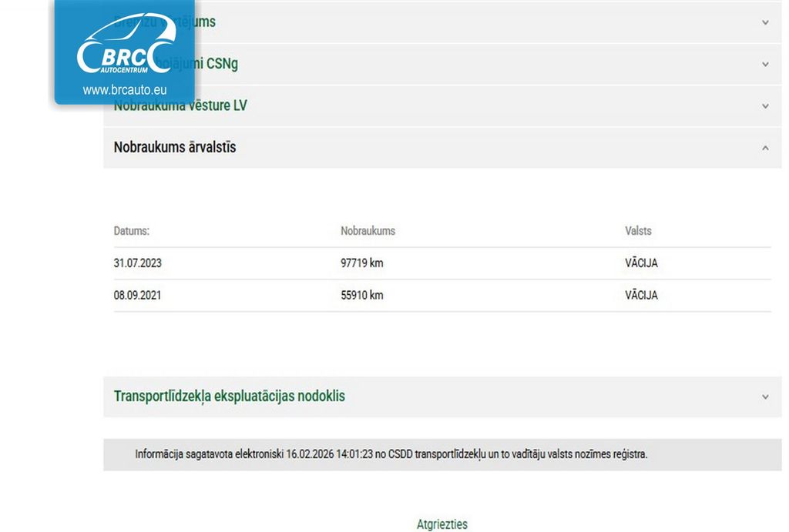The height and width of the screenshot is (532, 789).
Task: Click the chevron on the topmost accordion row
Action: [764, 22]
